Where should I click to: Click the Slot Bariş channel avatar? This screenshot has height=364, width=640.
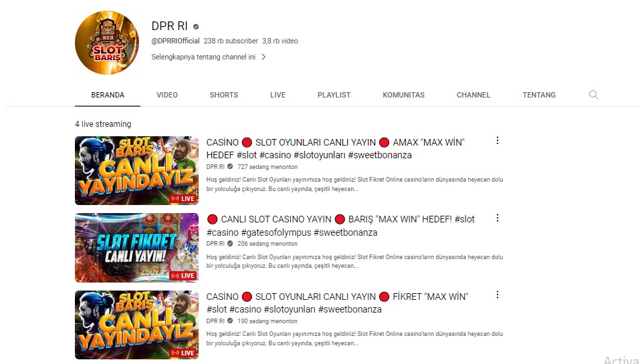(107, 43)
